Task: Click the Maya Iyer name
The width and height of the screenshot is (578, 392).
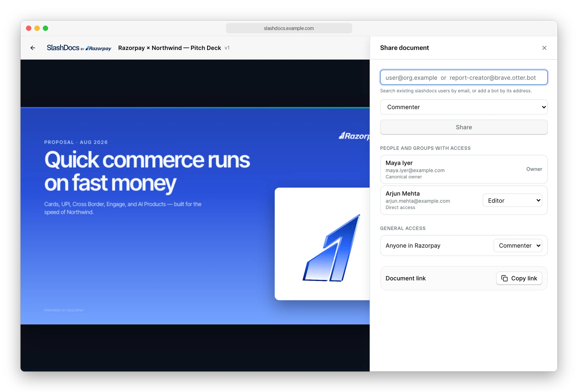Action: [399, 163]
